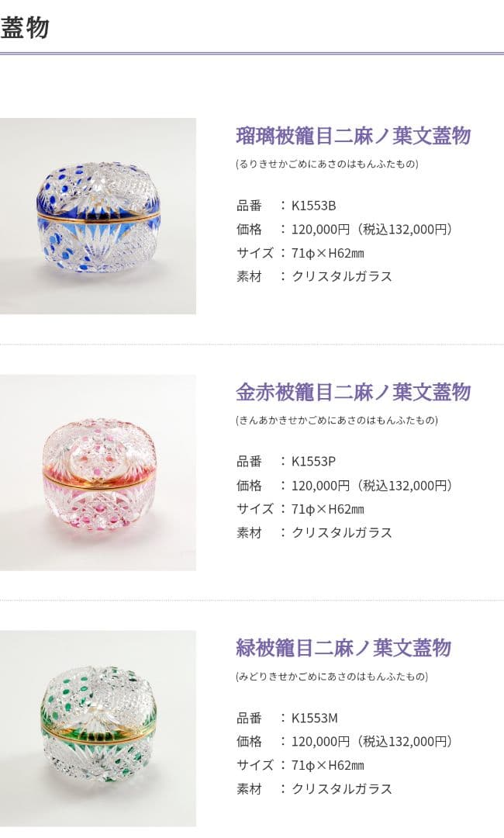Image resolution: width=504 pixels, height=838 pixels.
Task: Click the 瑠璃被籠目二麻ノ葉文蓋物 product title
Action: tap(354, 136)
